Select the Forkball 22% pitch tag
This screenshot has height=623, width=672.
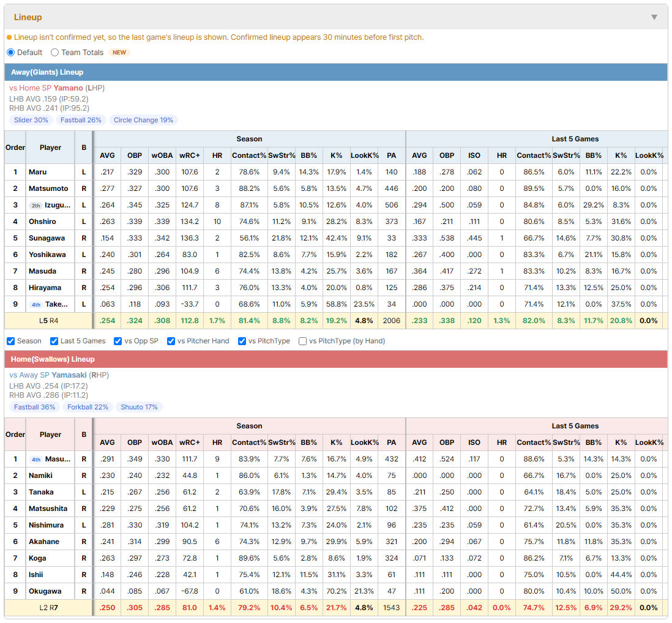[88, 407]
